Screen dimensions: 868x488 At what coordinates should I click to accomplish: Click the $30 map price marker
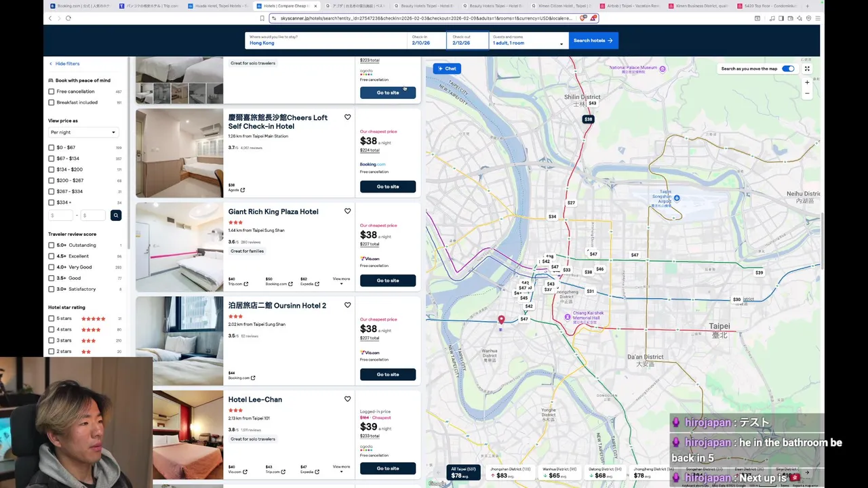(x=736, y=299)
